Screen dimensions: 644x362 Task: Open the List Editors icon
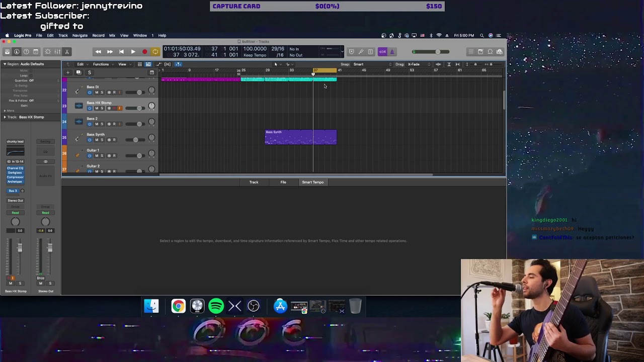pos(471,52)
